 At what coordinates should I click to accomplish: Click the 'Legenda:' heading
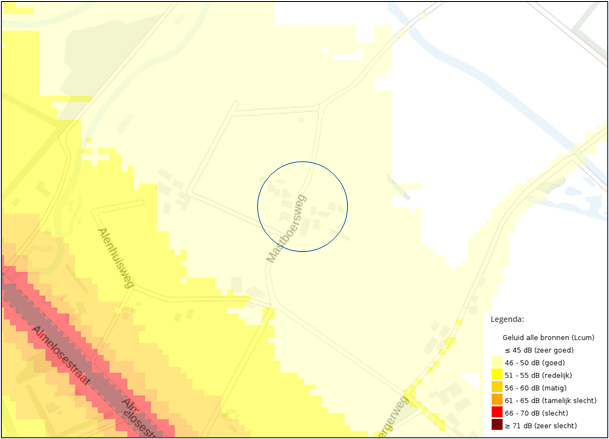click(x=507, y=319)
